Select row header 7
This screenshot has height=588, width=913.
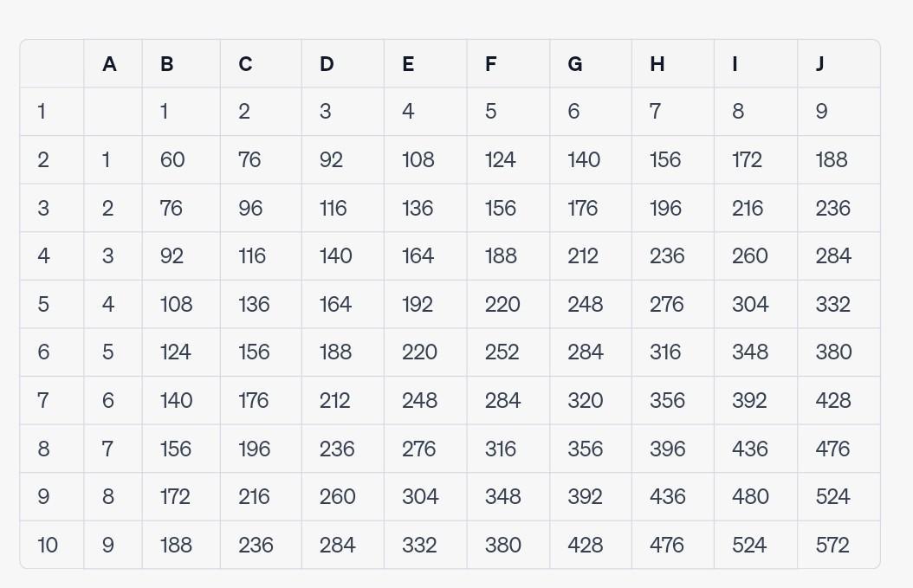[52, 401]
